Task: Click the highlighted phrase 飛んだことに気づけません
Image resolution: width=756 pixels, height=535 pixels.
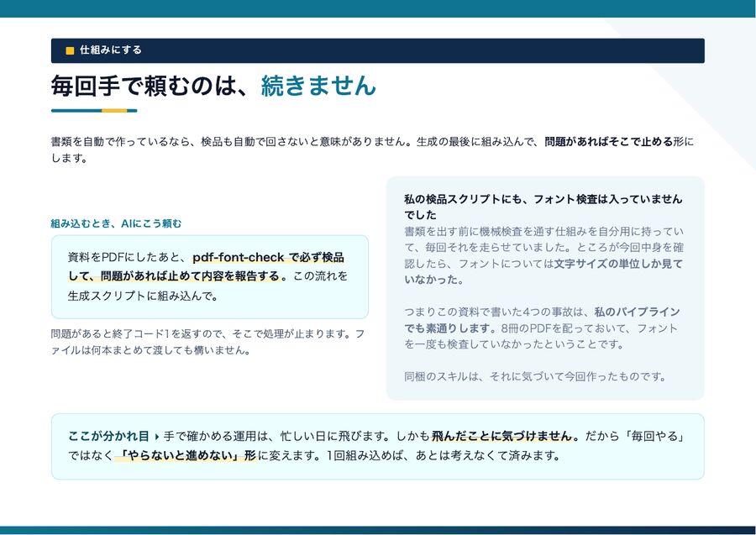Action: click(501, 437)
